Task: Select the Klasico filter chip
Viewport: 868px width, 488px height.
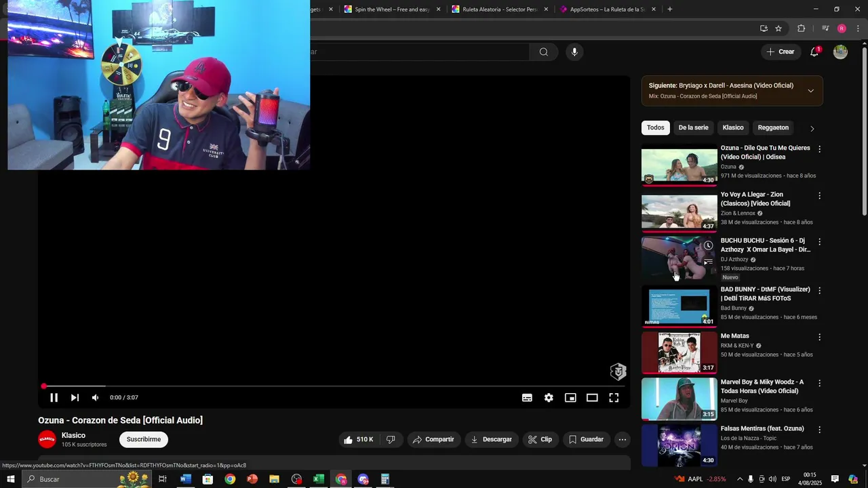Action: pyautogui.click(x=733, y=127)
